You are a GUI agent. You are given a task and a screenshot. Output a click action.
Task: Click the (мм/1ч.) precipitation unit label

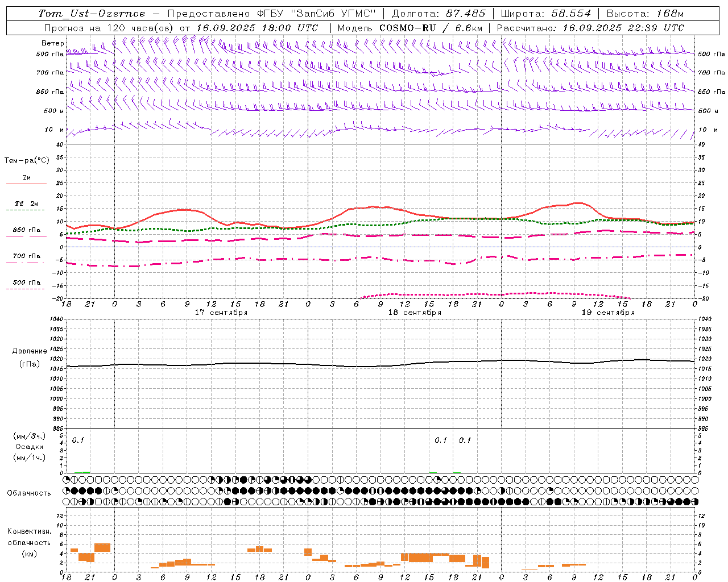click(30, 458)
